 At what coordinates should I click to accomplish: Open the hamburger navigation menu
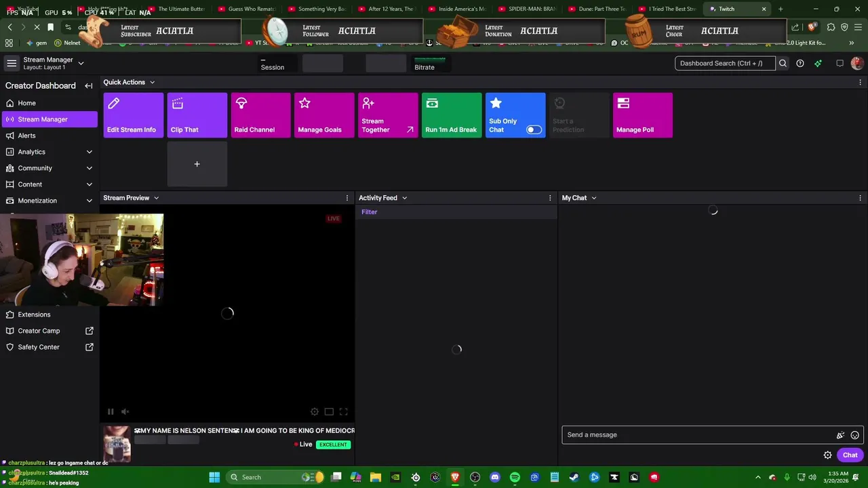[x=12, y=63]
